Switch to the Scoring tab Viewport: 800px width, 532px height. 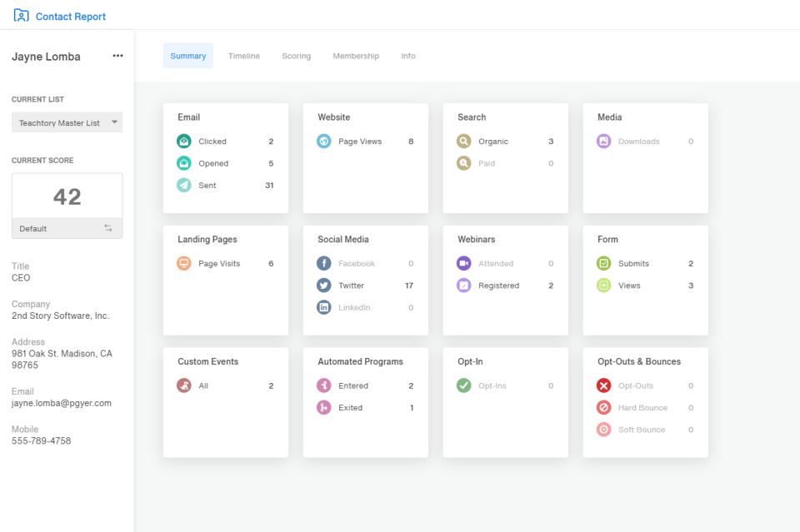point(296,56)
